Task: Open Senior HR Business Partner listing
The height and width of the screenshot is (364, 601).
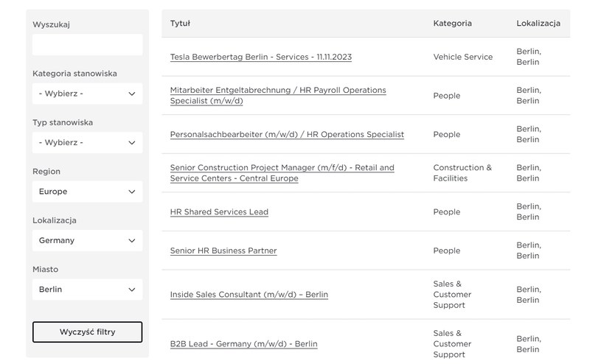Action: click(223, 251)
